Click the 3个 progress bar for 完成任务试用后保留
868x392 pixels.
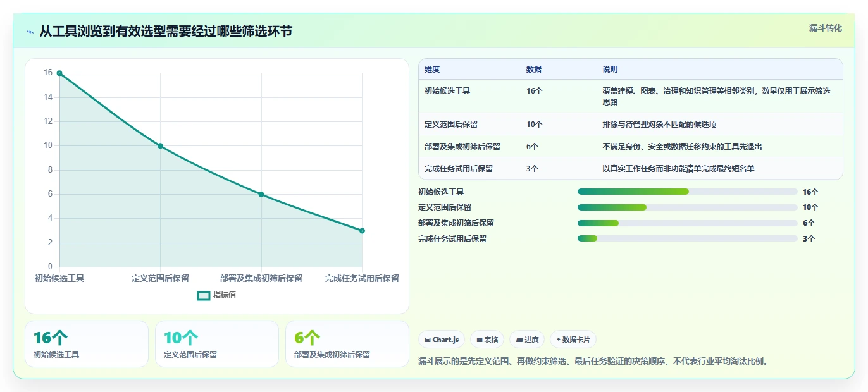point(688,238)
